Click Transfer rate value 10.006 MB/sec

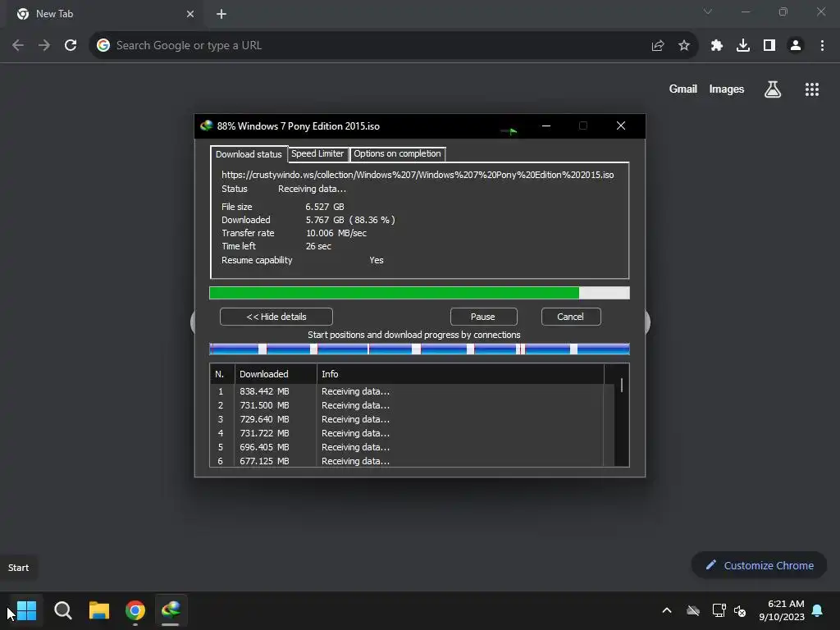coord(336,233)
